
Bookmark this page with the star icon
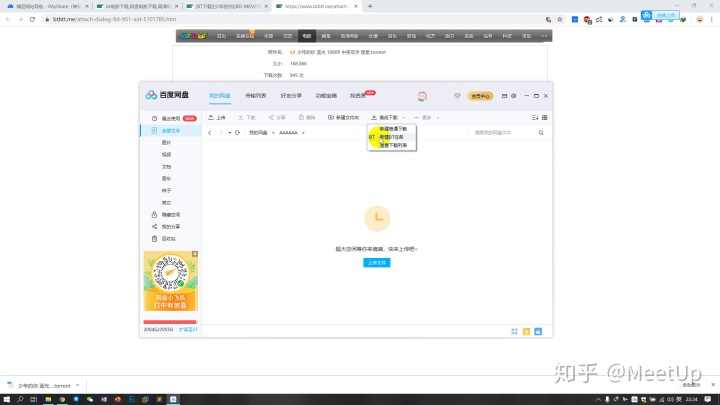pos(560,19)
